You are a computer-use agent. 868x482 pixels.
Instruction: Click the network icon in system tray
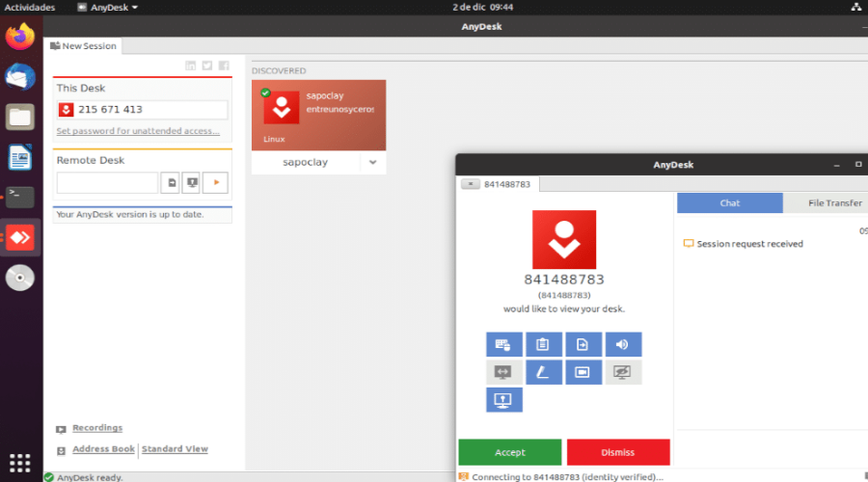tap(855, 7)
